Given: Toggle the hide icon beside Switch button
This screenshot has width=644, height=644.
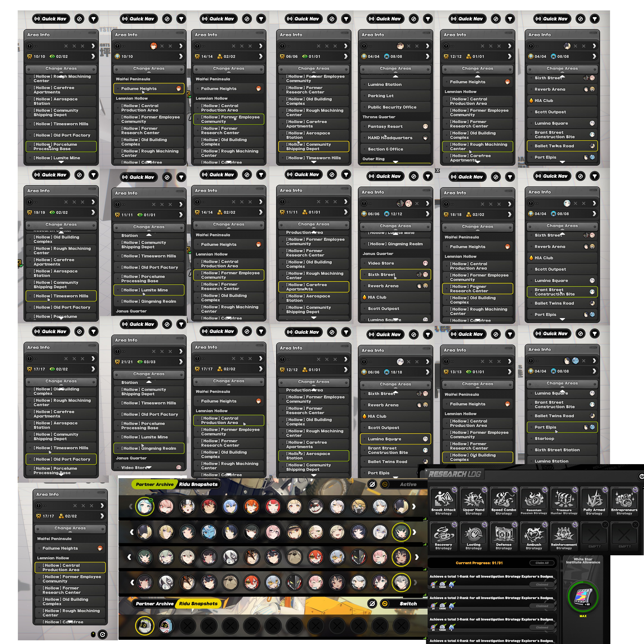Looking at the screenshot, I should [x=372, y=604].
